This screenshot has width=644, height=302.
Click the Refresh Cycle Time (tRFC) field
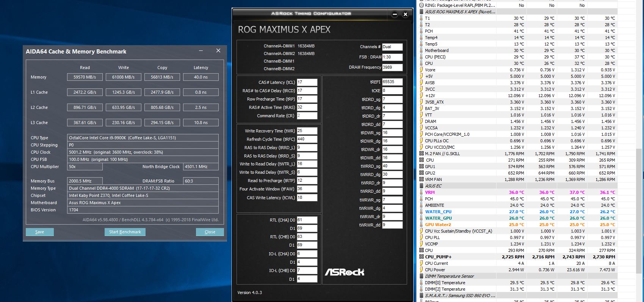(307, 139)
